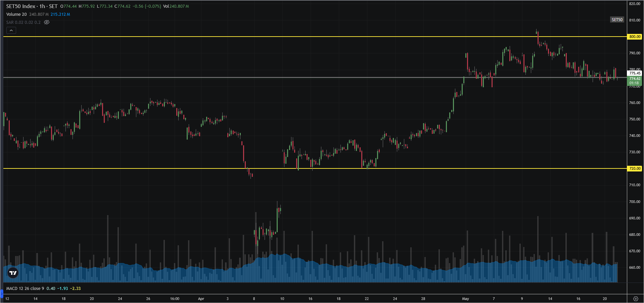Click the 820.00 price axis label

point(635,4)
